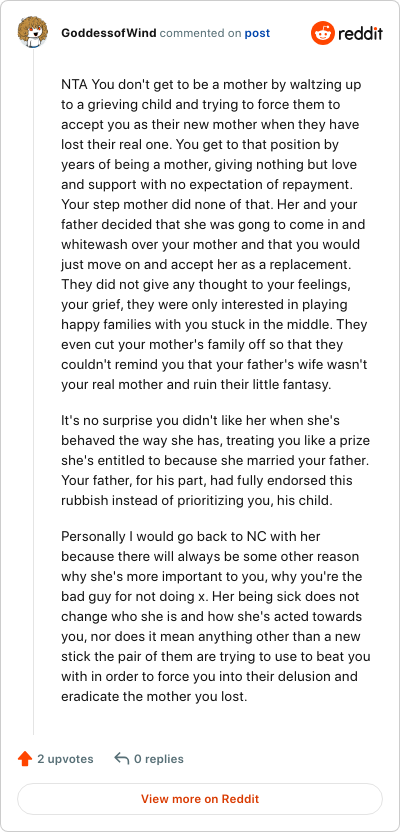
Task: Click the reddit wordmark text
Action: [360, 33]
